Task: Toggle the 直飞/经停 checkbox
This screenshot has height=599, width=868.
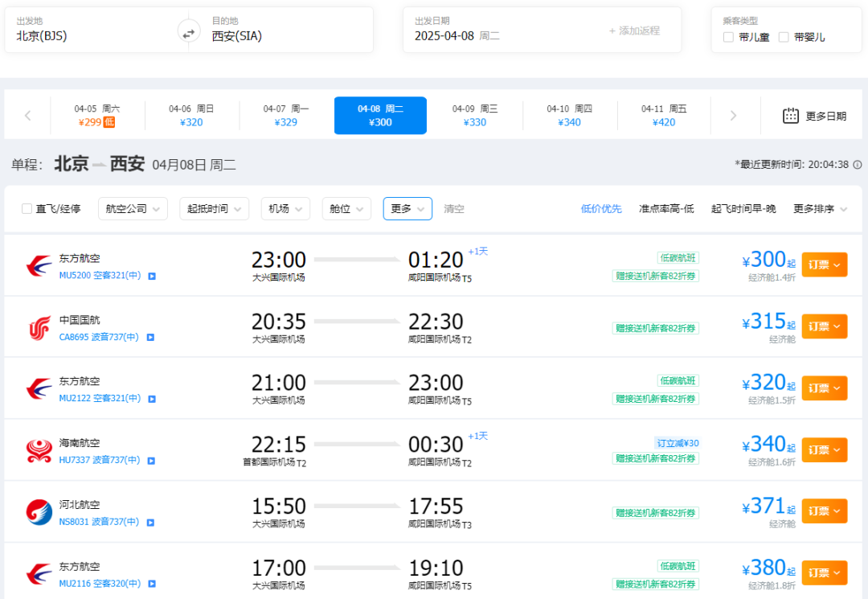Action: 27,209
